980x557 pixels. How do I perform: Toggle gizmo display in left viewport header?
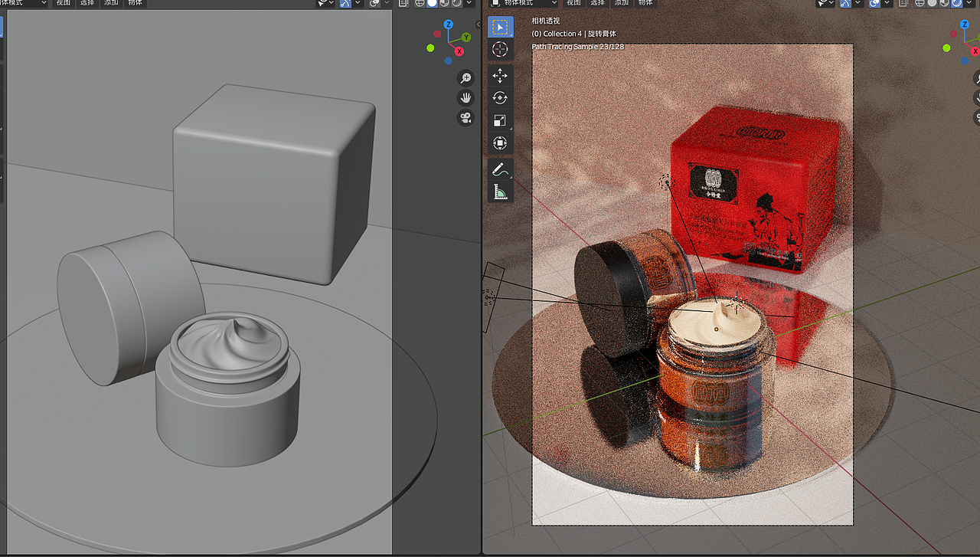(345, 3)
